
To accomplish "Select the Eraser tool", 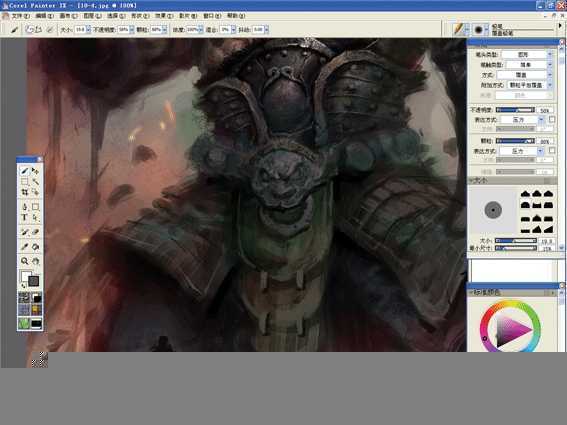I will [35, 232].
